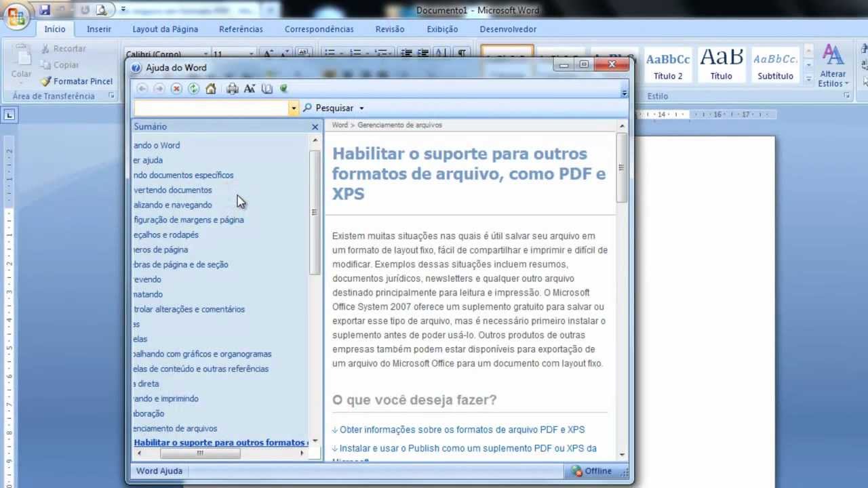Open 'trolar alterações e comentários' topic

click(189, 309)
